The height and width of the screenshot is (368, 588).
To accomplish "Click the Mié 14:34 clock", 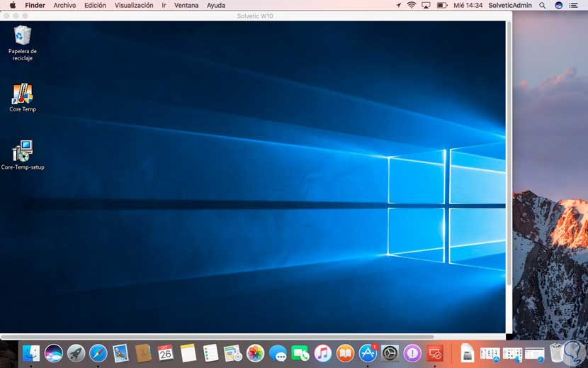I will coord(468,5).
